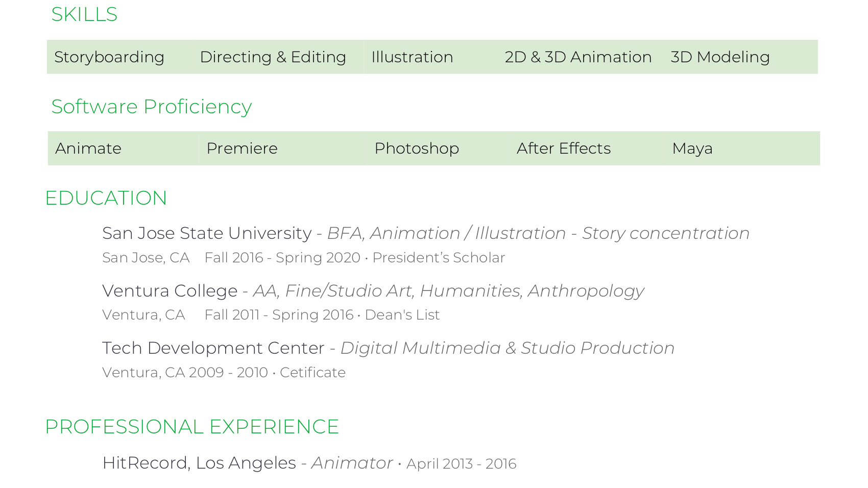Click the SKILLS section heading
Viewport: 868px width, 488px height.
click(x=84, y=14)
